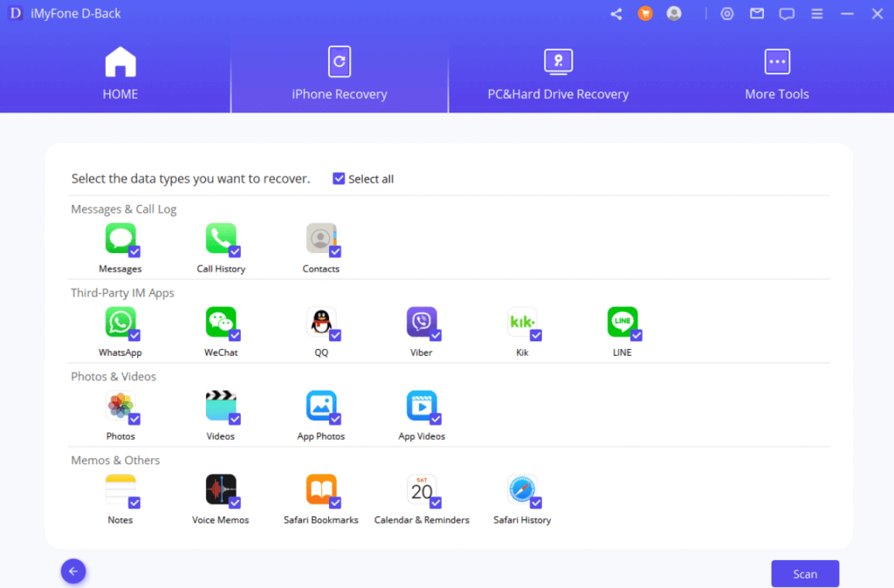Screen dimensions: 894x588
Task: Go to the HOME tab
Action: pyautogui.click(x=120, y=73)
